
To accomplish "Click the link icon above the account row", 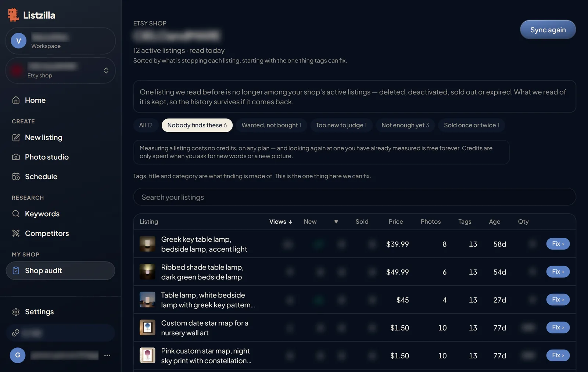I will (15, 333).
